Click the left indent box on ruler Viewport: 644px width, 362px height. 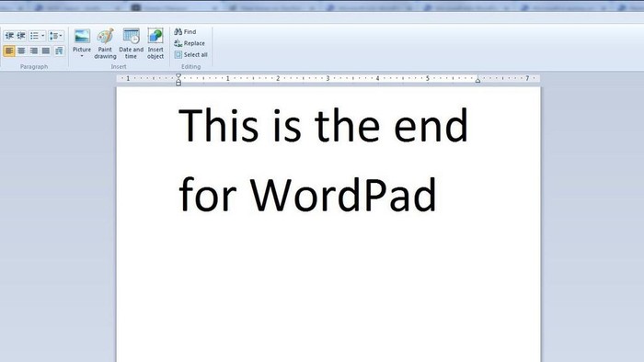pos(178,84)
